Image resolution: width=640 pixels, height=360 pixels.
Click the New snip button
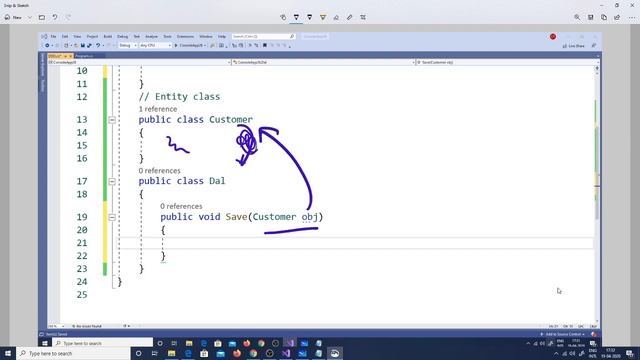[13, 18]
